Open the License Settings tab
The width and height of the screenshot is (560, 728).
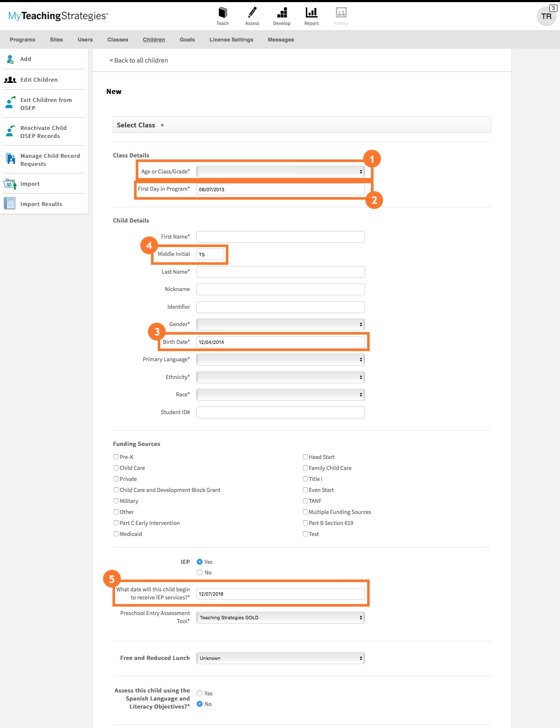point(231,40)
